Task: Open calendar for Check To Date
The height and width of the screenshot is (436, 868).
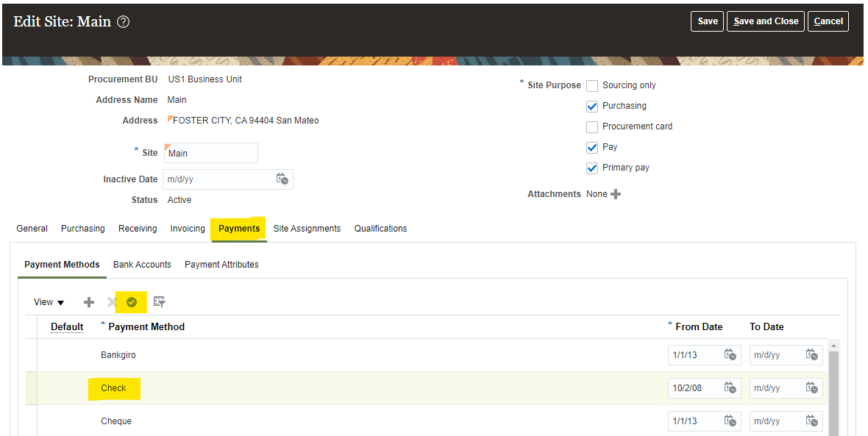Action: point(811,387)
